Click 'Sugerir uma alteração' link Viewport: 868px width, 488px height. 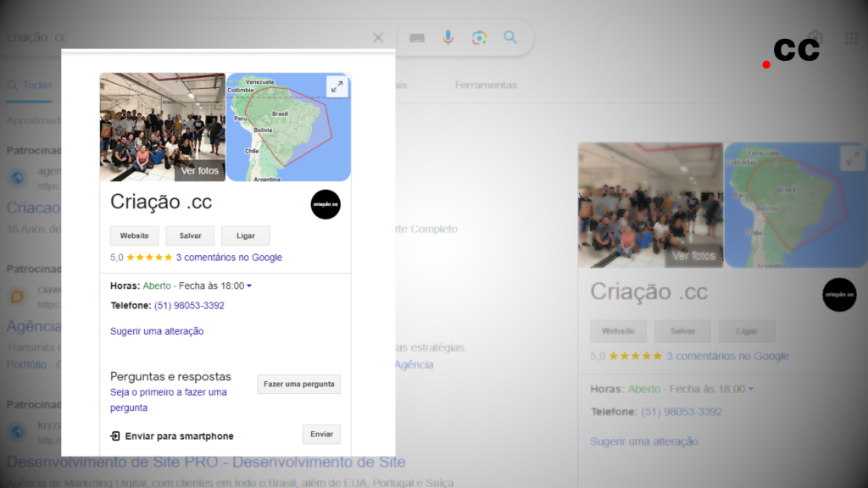coord(157,330)
